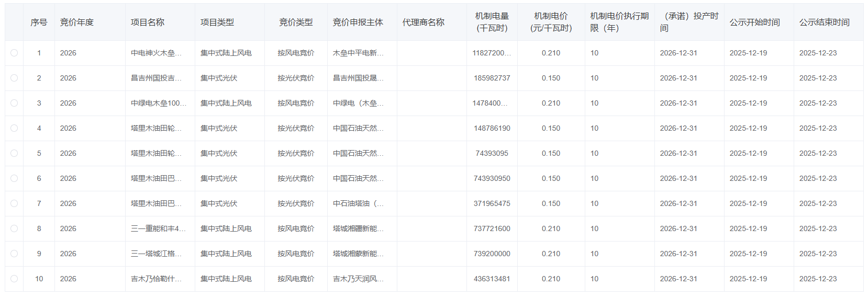This screenshot has width=868, height=298.
Task: Pick the radio button in row 7
Action: (14, 203)
